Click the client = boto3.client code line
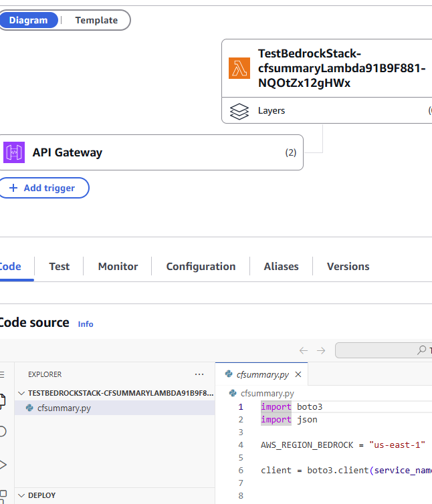The width and height of the screenshot is (432, 504). [346, 471]
